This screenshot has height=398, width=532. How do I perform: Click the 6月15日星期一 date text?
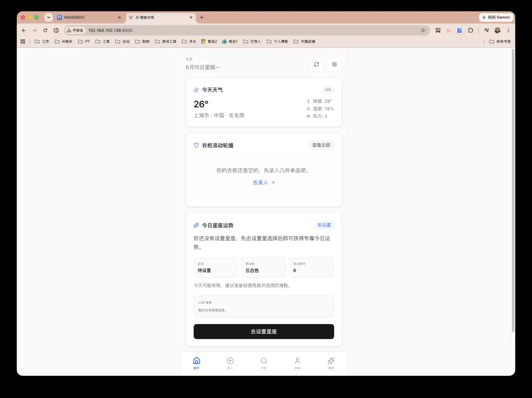pyautogui.click(x=203, y=67)
